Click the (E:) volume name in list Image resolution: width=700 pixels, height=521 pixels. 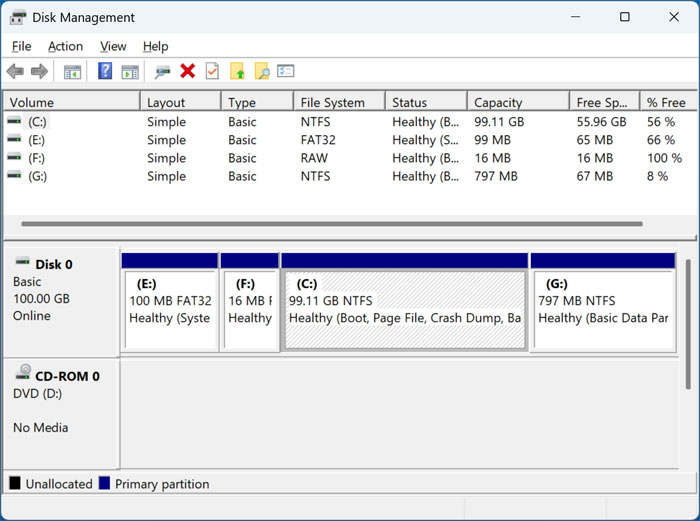pyautogui.click(x=37, y=140)
